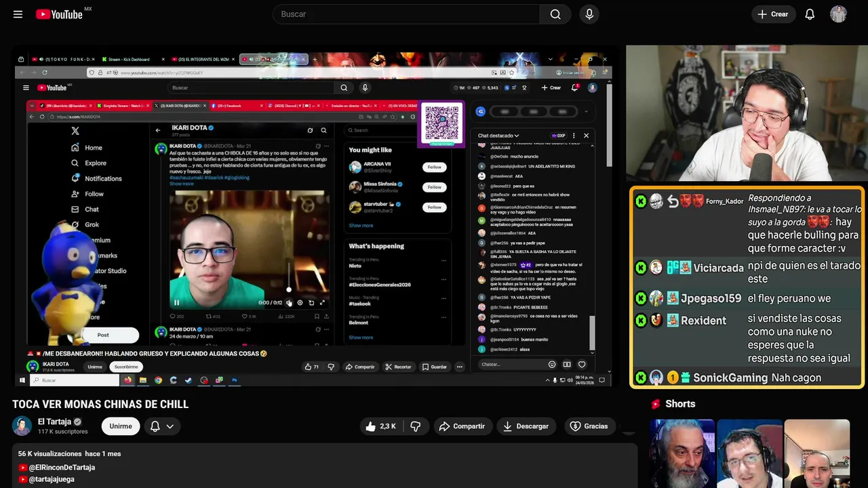Switch to EL INTEGRANTE DEL W2M tab

(x=202, y=60)
